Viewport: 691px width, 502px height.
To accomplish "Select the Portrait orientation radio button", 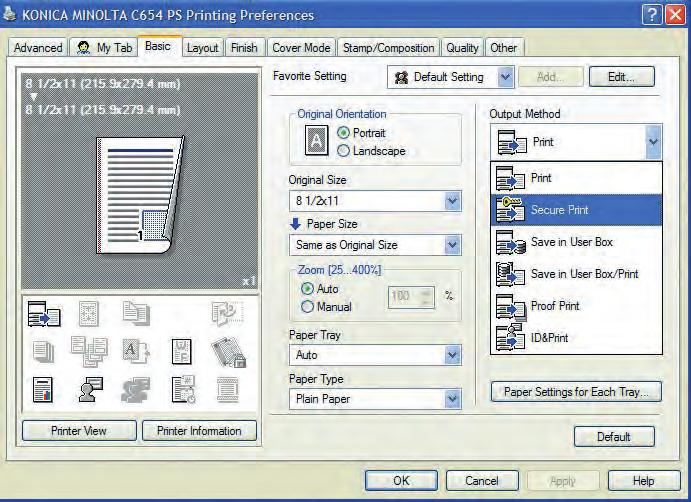I will pos(343,133).
